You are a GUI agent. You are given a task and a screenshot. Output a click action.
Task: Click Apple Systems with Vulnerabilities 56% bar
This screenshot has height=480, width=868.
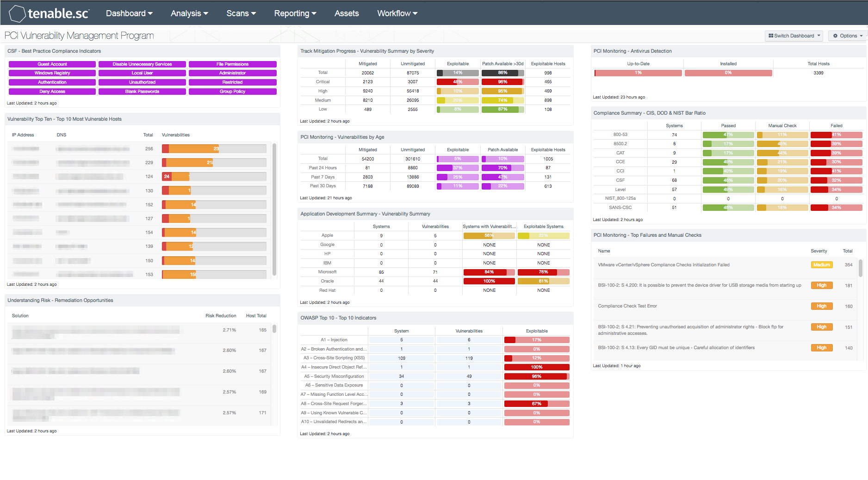point(489,235)
